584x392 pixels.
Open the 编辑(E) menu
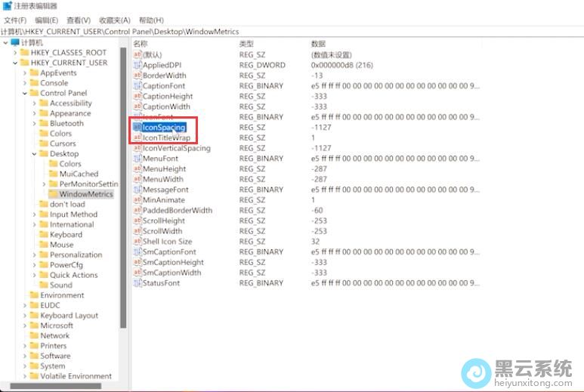(47, 20)
